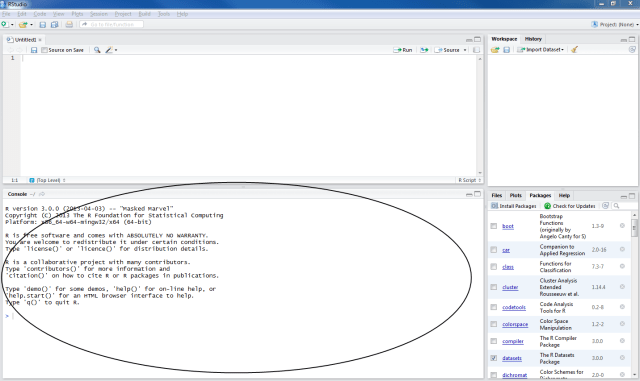Click the Save icon in the main toolbar

(x=42, y=25)
